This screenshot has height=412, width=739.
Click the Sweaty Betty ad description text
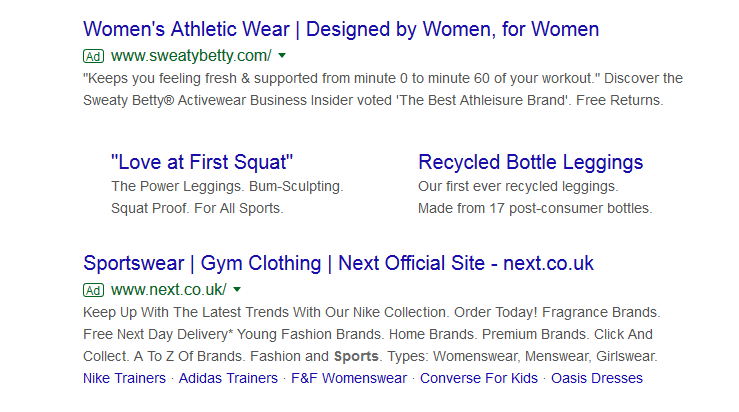(380, 89)
